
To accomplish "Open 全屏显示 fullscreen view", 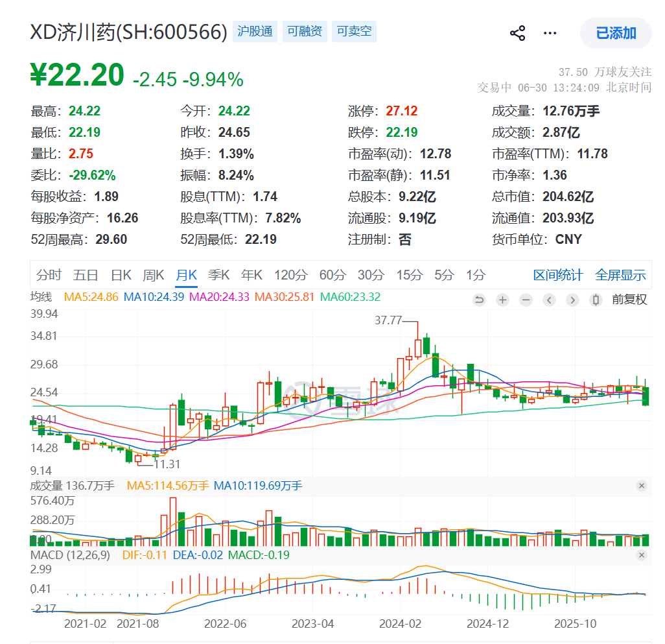I will [x=620, y=275].
